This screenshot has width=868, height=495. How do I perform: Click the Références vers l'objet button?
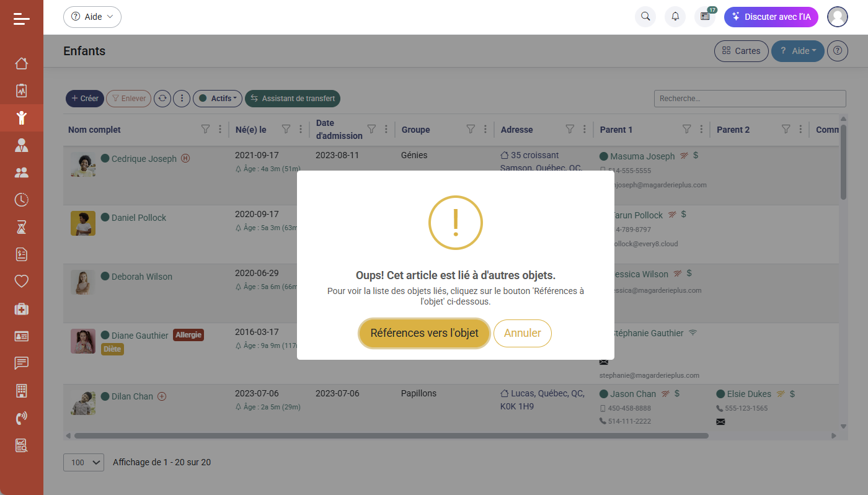(424, 333)
